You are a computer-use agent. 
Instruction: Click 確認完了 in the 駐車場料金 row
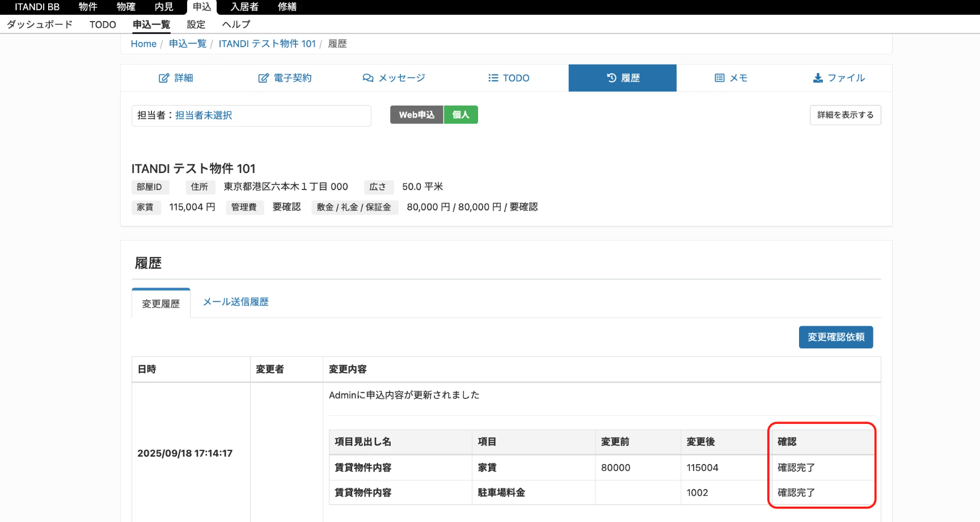[x=796, y=492]
